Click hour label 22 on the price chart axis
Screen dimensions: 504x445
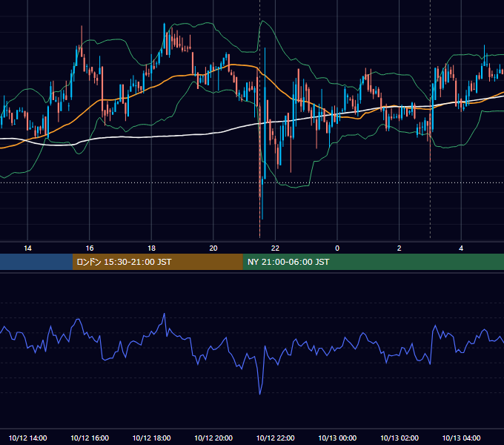275,248
